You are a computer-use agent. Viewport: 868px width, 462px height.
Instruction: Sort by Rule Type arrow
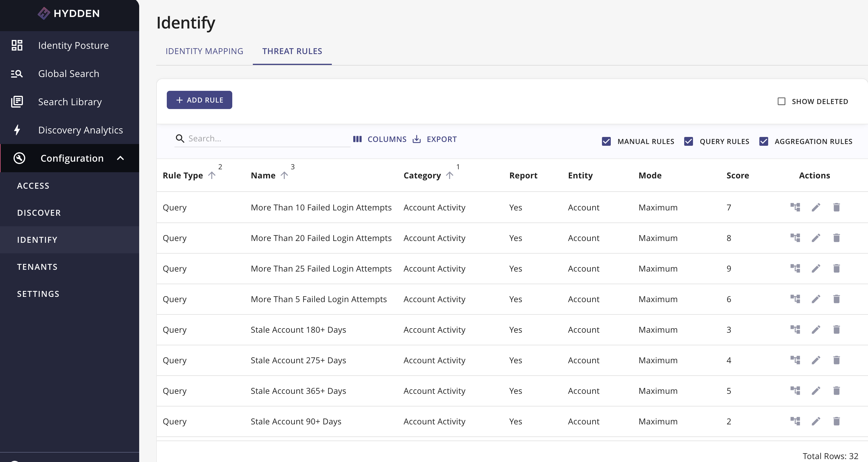pos(212,175)
